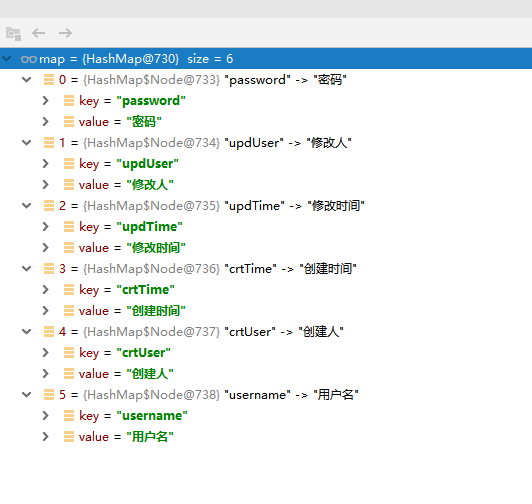This screenshot has width=532, height=504.
Task: Click field icon of node 2 row
Action: coord(49,206)
